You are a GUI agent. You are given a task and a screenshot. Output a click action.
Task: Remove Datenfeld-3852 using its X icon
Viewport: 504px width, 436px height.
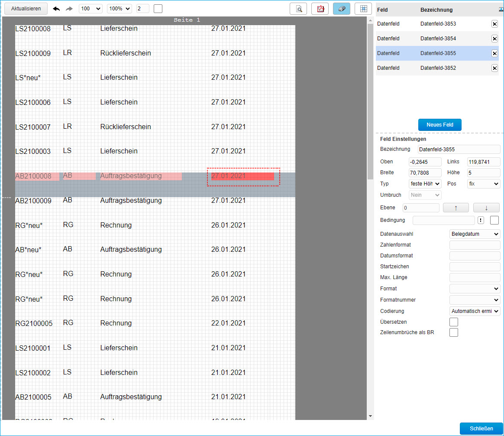[494, 68]
